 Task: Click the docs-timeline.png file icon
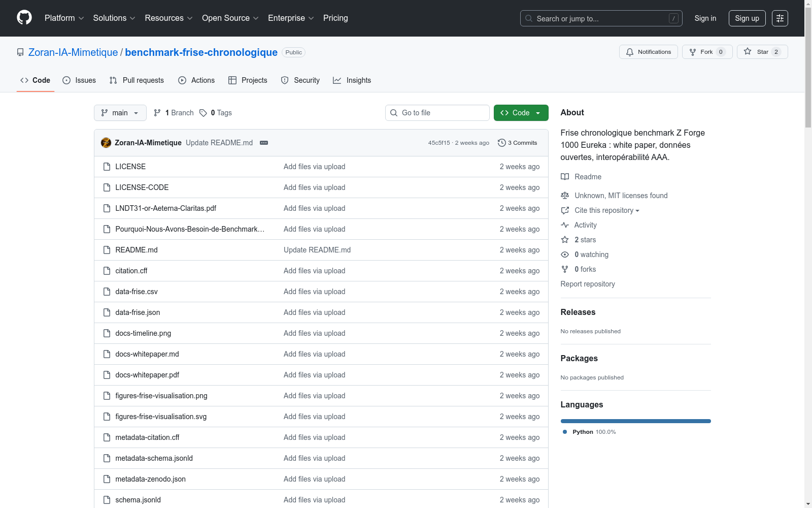click(x=107, y=333)
